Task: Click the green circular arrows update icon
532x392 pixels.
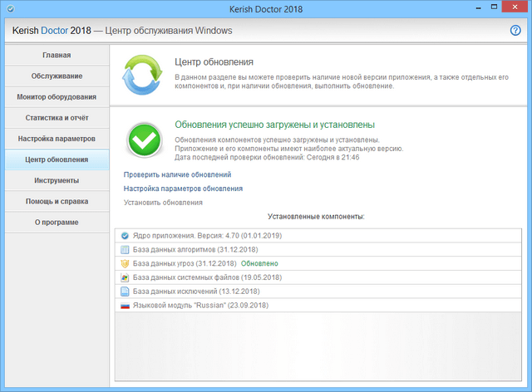Action: [x=145, y=76]
